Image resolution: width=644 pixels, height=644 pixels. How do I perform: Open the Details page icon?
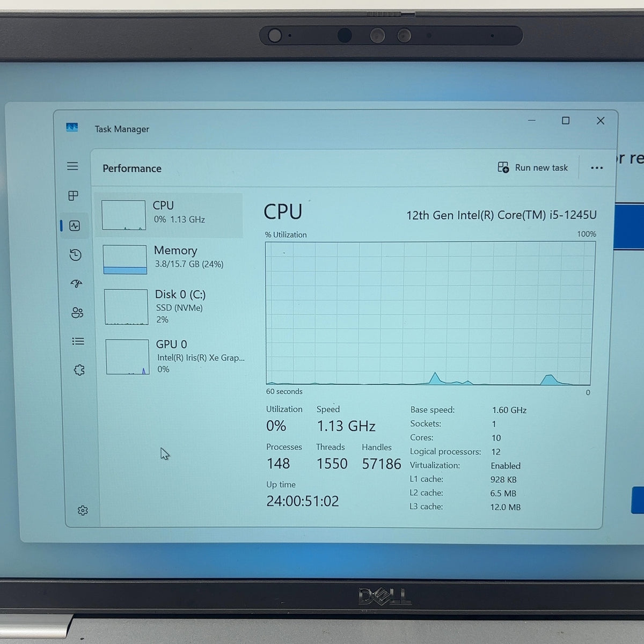click(x=78, y=341)
